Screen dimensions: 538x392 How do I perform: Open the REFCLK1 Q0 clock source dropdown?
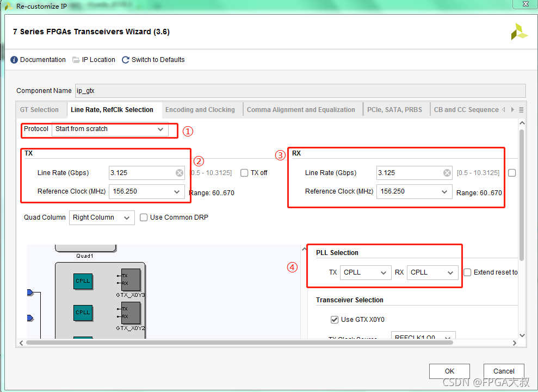[423, 335]
